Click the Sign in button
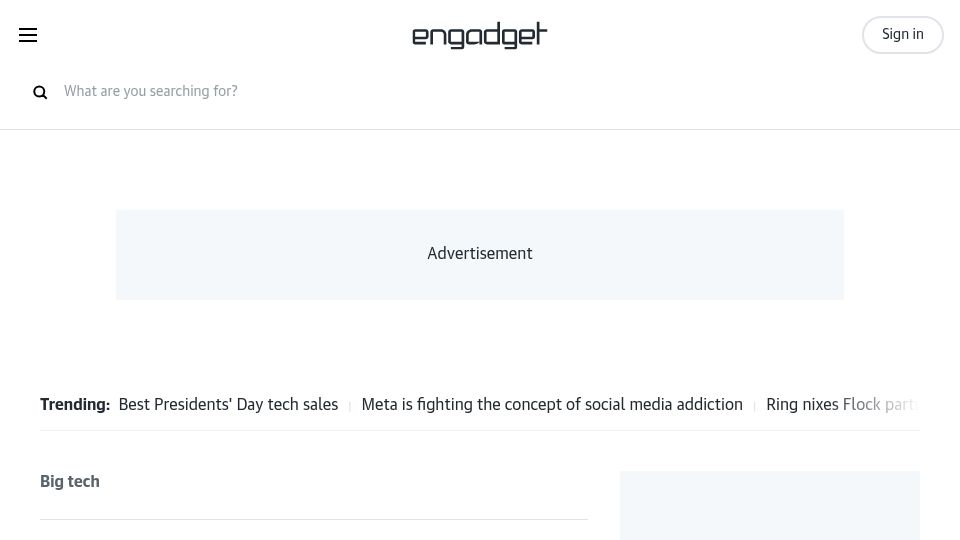The height and width of the screenshot is (540, 960). (902, 35)
